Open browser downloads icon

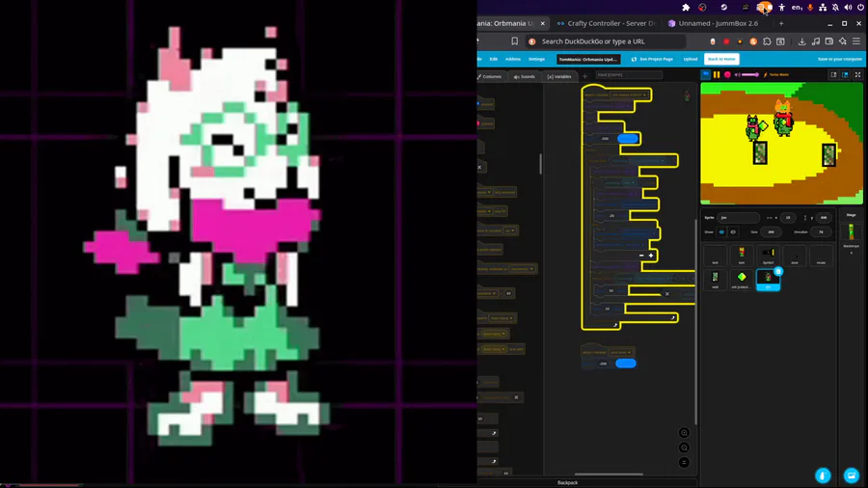[801, 41]
